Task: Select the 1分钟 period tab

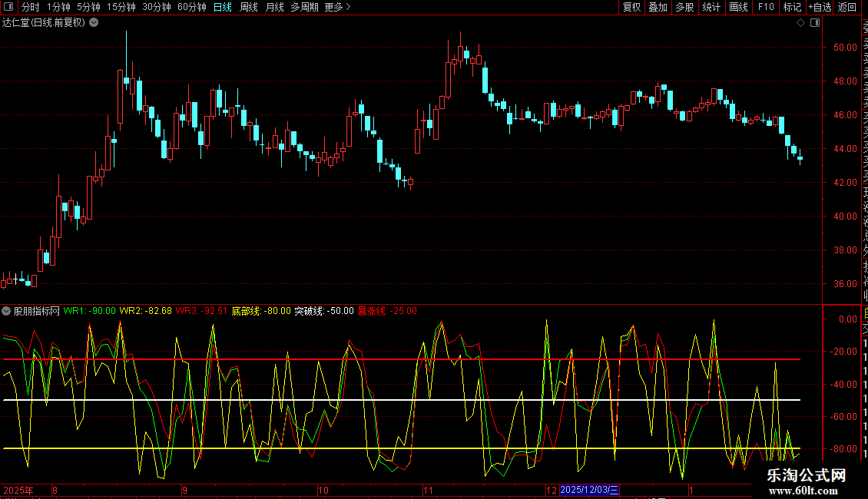Action: tap(58, 7)
